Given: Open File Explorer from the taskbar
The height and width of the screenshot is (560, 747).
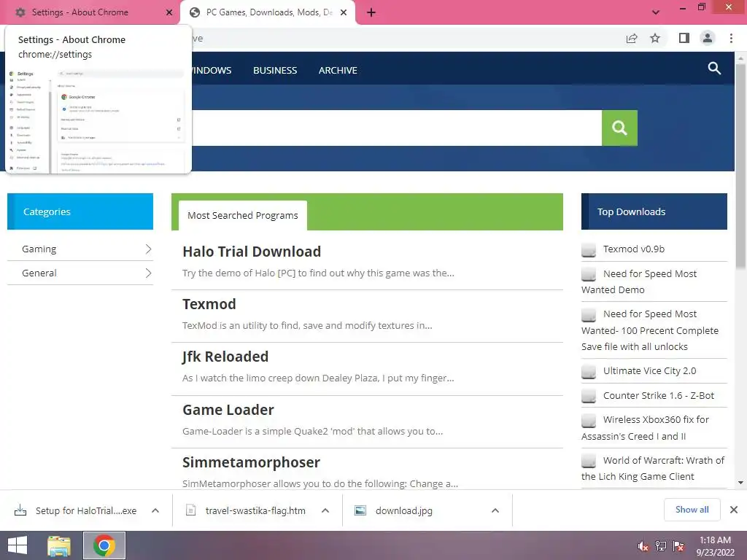Looking at the screenshot, I should (59, 545).
